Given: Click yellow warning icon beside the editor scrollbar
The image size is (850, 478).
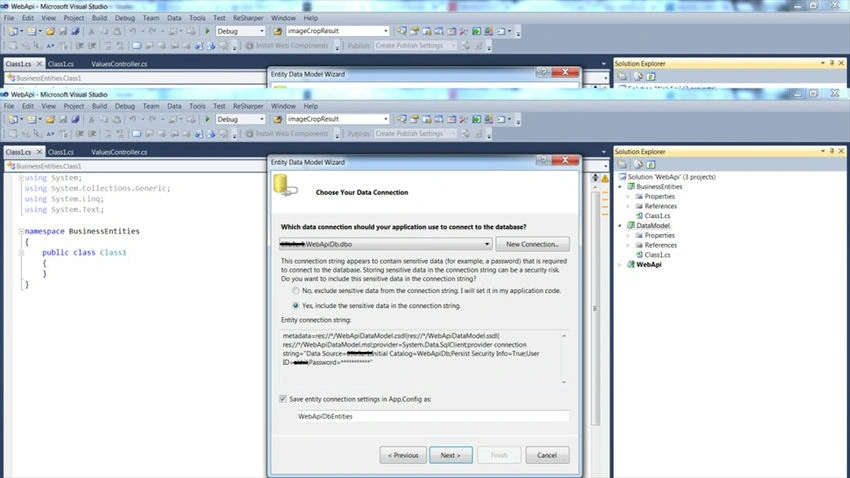Looking at the screenshot, I should [x=605, y=178].
